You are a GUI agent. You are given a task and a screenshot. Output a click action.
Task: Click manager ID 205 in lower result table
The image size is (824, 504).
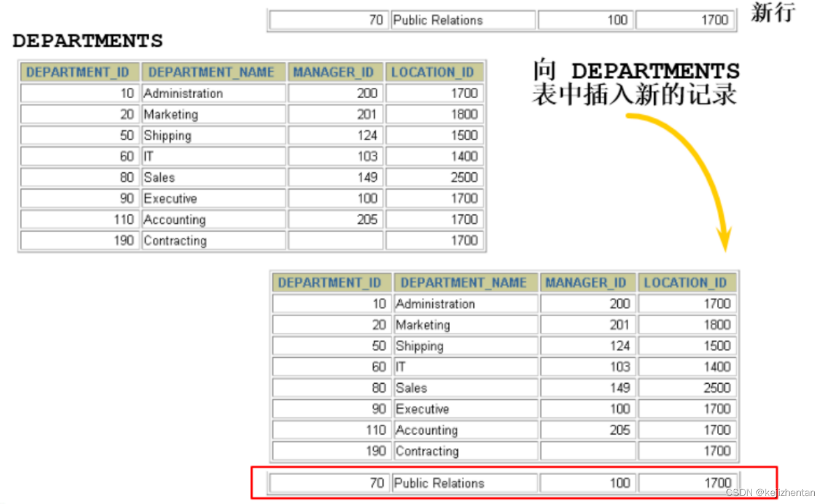click(x=620, y=430)
